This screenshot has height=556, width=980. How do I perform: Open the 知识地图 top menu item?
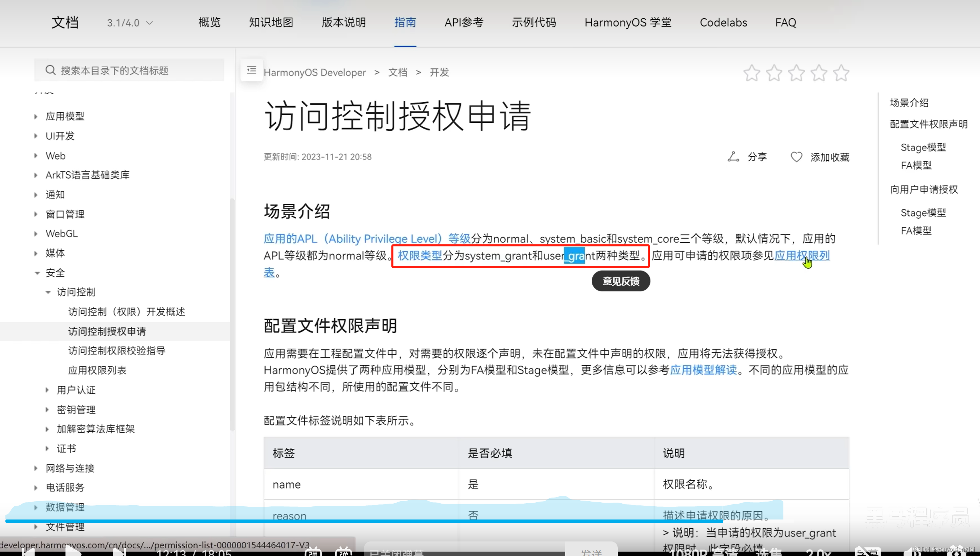pyautogui.click(x=271, y=23)
